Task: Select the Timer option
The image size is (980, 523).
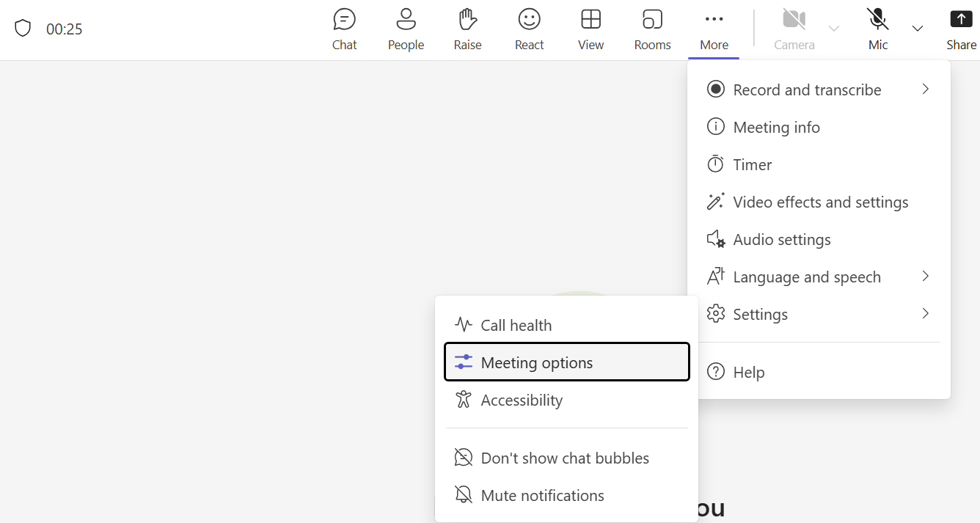Action: tap(819, 164)
